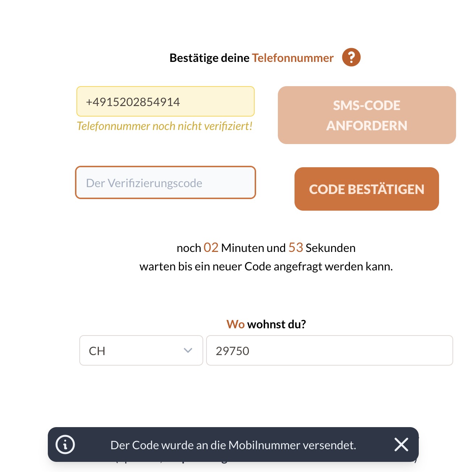Screen dimensions: 476x472
Task: Click the minutes countdown value 02
Action: [x=211, y=248]
